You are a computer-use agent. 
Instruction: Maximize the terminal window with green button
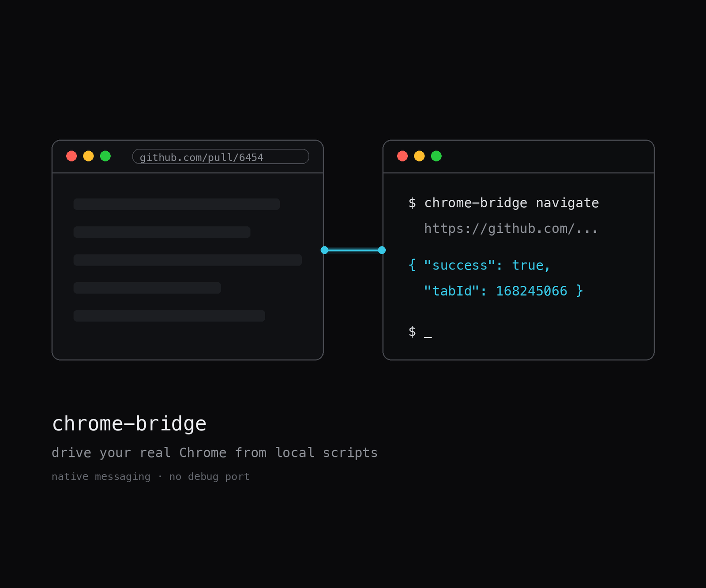pos(436,156)
